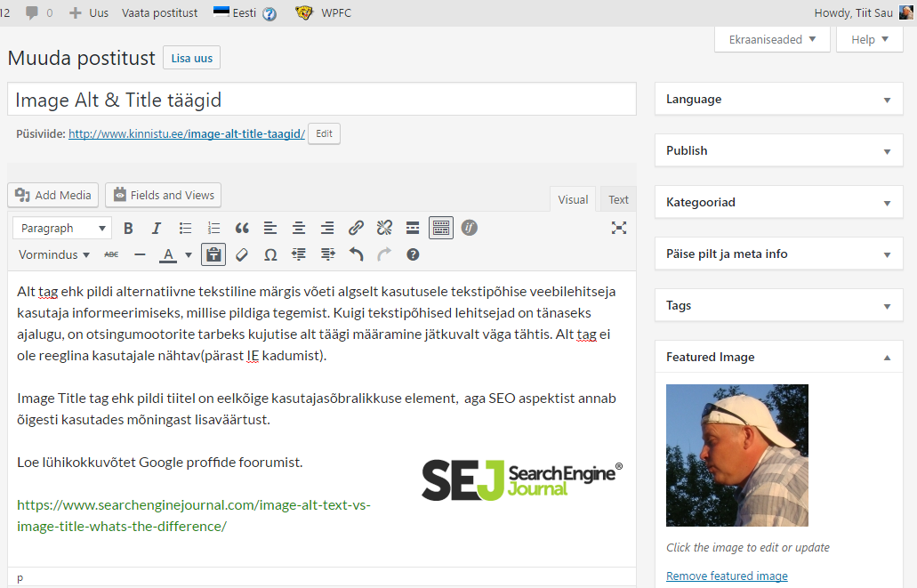Redo the last edit
This screenshot has height=588, width=917.
pyautogui.click(x=384, y=254)
